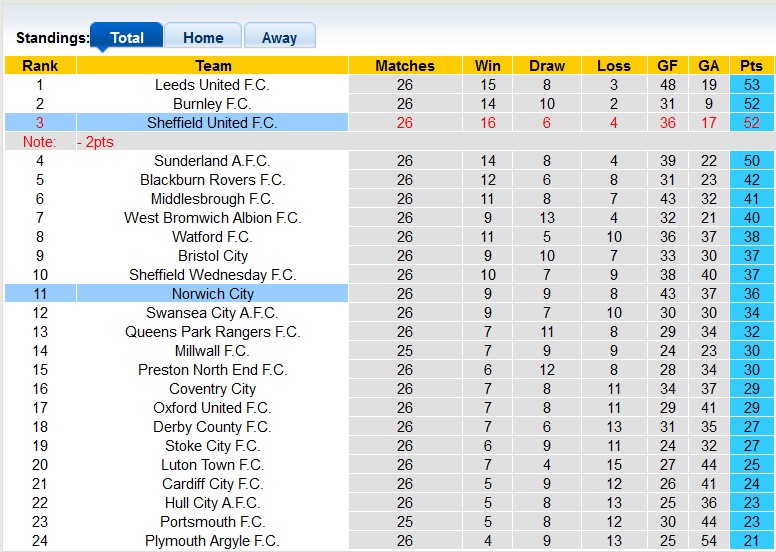Click the Pts column header
The image size is (776, 552).
[751, 66]
